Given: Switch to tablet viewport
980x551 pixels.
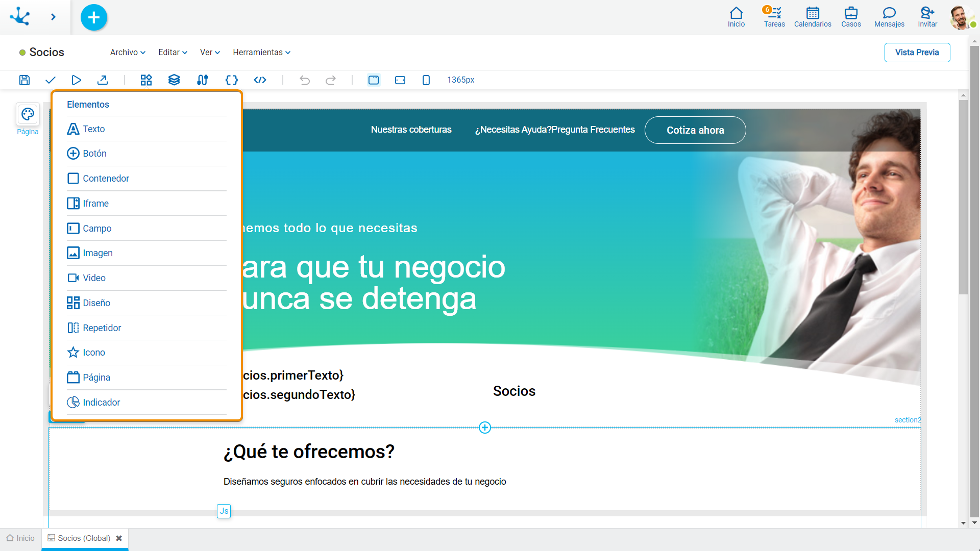Looking at the screenshot, I should click(x=400, y=80).
